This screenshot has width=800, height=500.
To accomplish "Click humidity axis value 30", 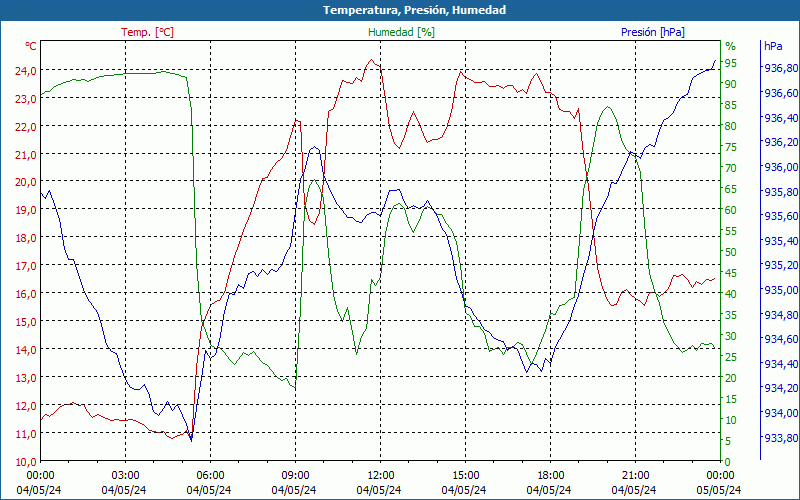I will pos(731,336).
